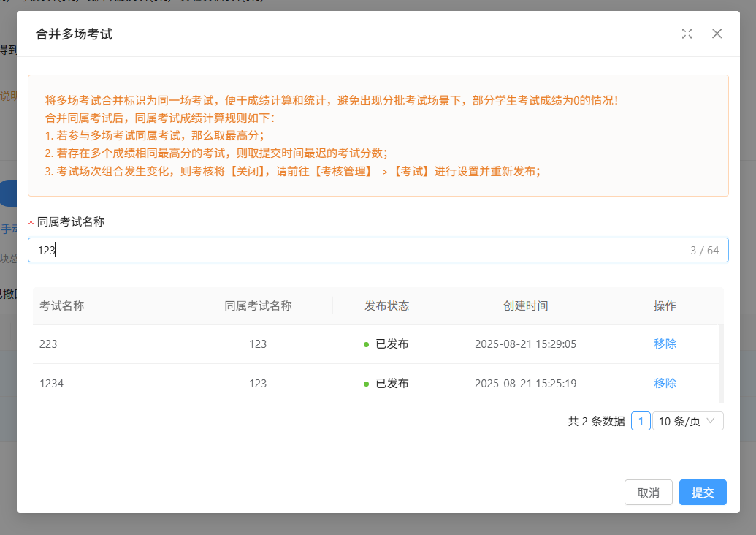Select the exam name cell 1234
Image resolution: width=756 pixels, height=535 pixels.
click(x=51, y=383)
